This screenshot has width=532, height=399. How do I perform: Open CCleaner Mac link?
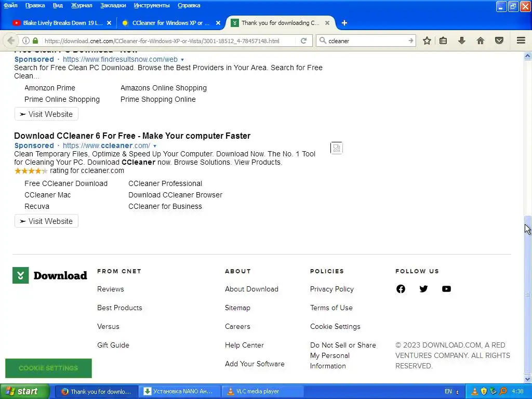pos(47,195)
